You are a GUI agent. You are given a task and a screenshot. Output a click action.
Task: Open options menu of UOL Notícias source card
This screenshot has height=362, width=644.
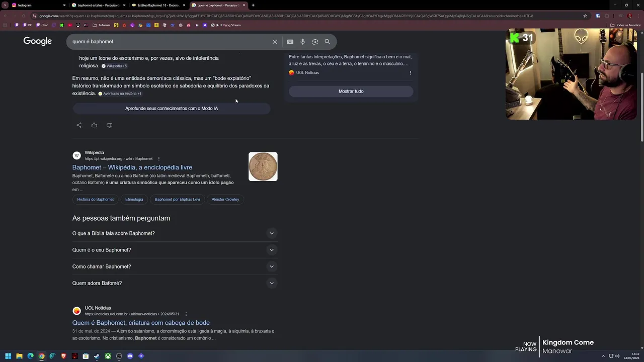coord(410,73)
